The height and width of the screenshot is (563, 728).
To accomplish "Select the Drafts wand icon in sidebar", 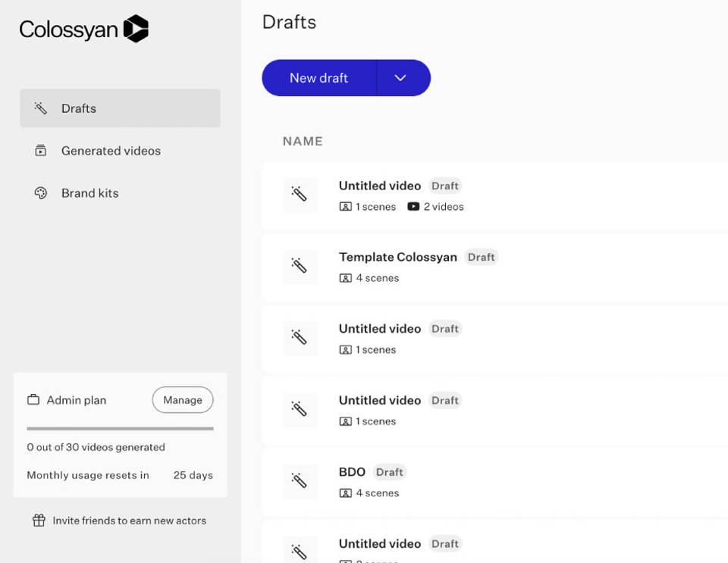I will tap(40, 108).
